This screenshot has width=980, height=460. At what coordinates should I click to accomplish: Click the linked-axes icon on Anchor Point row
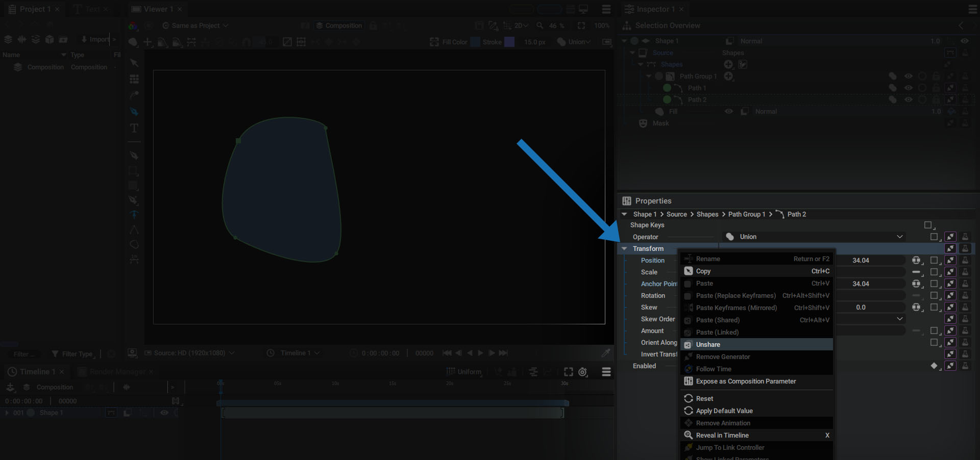point(917,284)
